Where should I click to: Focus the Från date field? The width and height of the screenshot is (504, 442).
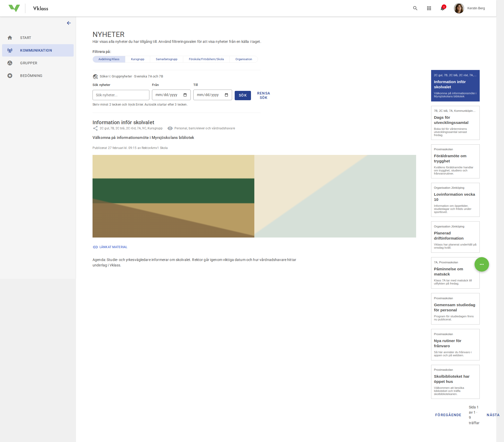click(171, 95)
